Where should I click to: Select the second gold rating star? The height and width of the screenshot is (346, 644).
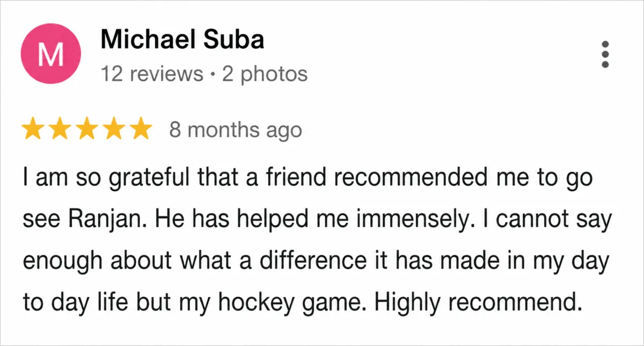pos(60,130)
